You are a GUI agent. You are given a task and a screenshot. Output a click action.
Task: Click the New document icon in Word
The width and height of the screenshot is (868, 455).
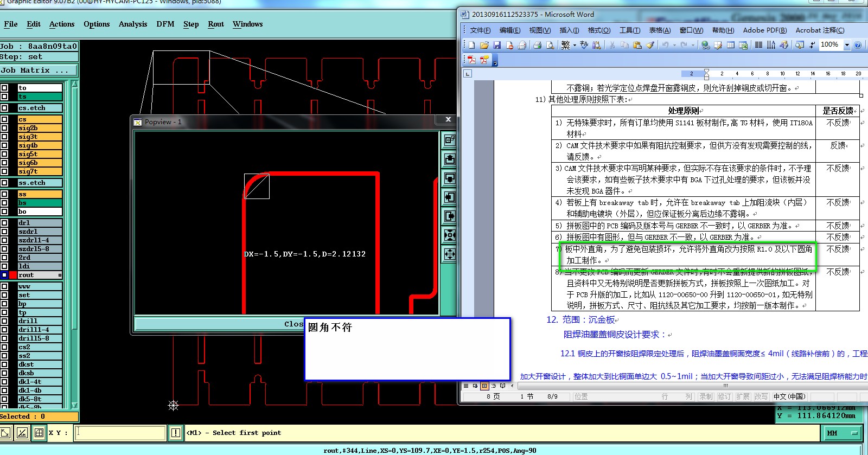(x=472, y=45)
